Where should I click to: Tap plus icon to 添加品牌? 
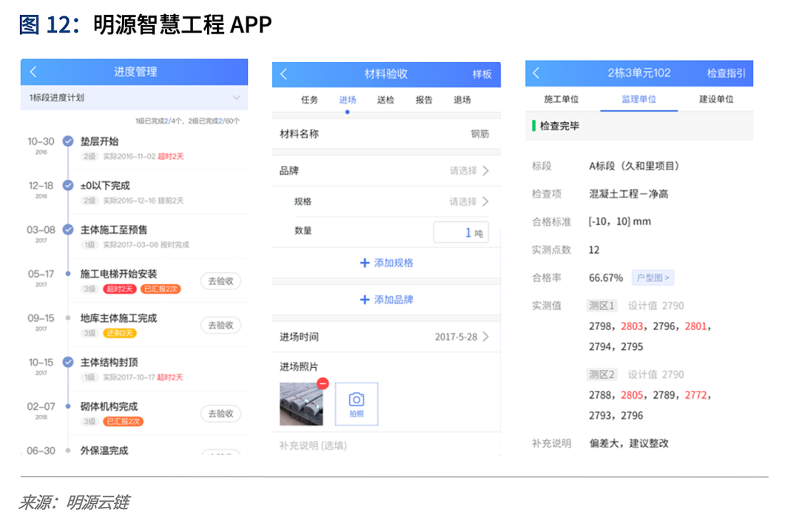364,300
